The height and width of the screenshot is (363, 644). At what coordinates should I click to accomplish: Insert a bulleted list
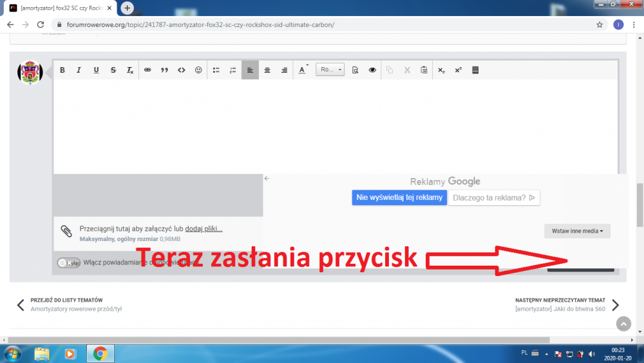click(216, 70)
